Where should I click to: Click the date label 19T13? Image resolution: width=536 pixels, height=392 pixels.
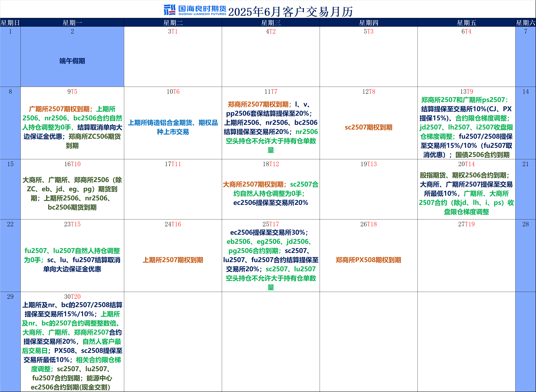point(369,164)
